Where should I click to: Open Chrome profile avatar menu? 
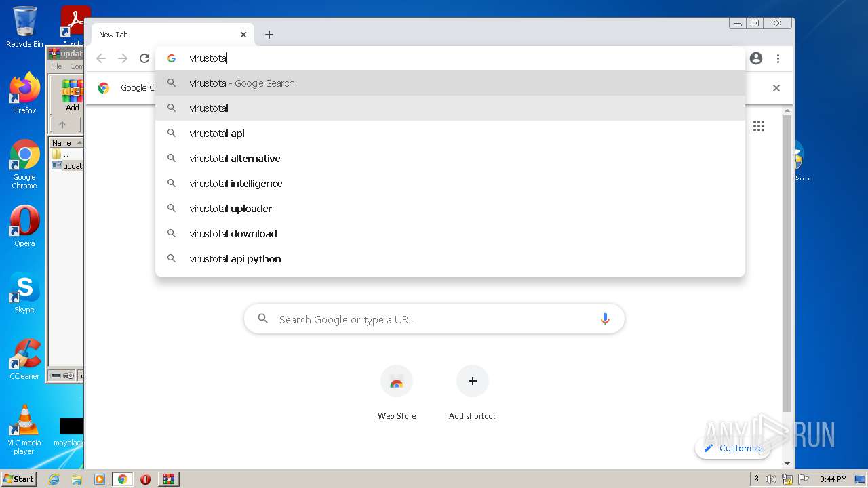[756, 58]
